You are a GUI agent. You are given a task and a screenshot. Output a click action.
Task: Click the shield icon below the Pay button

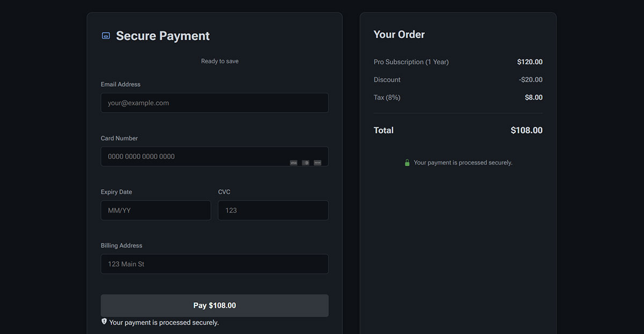(x=104, y=321)
